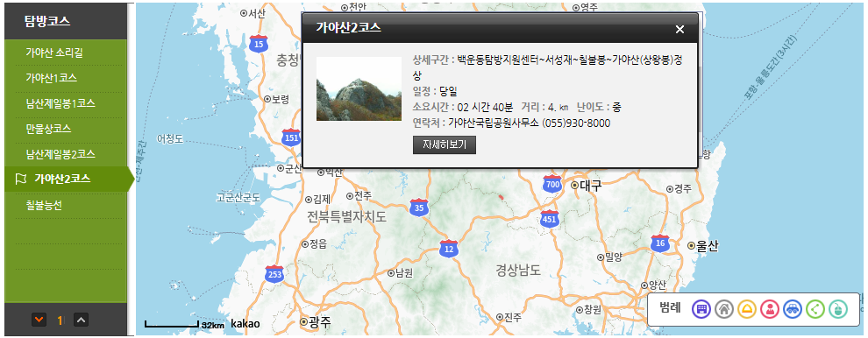The width and height of the screenshot is (868, 338).
Task: Click the teal mouse legend icon
Action: click(x=837, y=309)
